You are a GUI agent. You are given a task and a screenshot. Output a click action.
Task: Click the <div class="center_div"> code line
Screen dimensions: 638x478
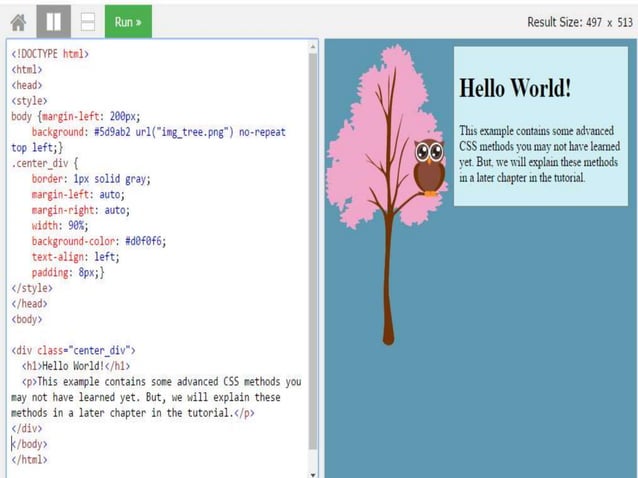pyautogui.click(x=73, y=350)
